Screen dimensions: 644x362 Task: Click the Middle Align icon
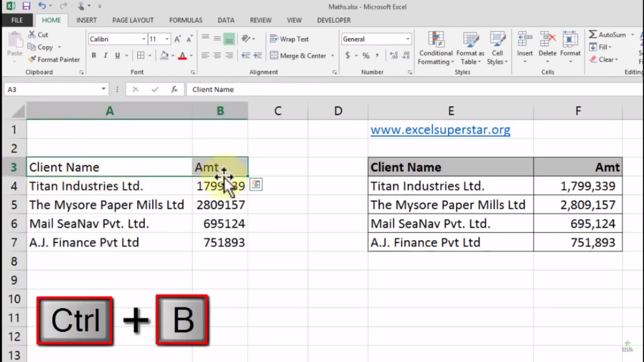[217, 39]
